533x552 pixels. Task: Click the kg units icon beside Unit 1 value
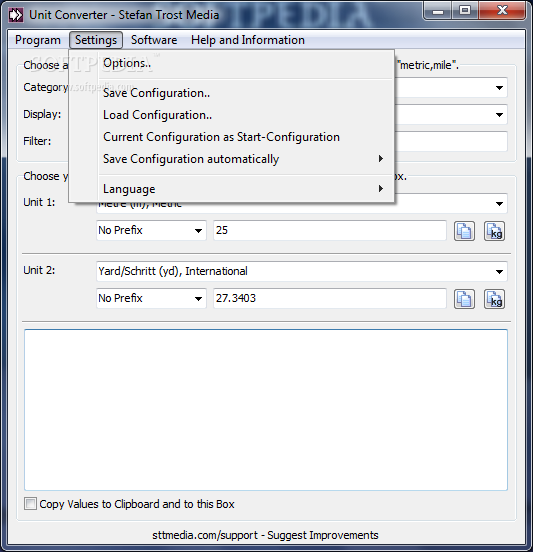[x=494, y=231]
